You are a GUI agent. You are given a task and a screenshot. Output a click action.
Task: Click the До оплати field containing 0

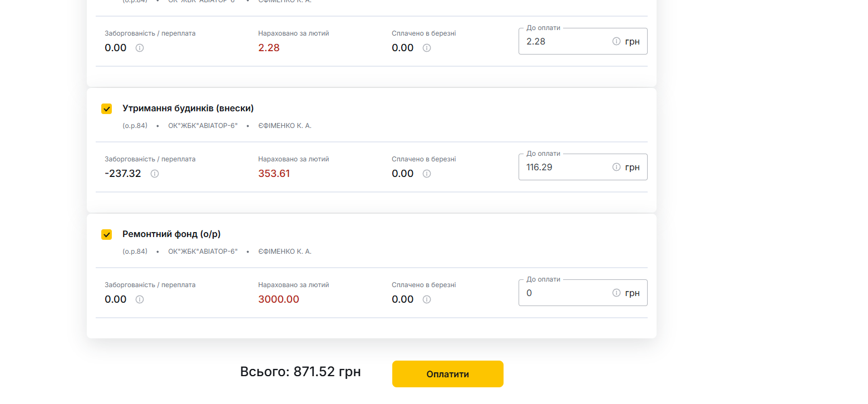pos(565,293)
